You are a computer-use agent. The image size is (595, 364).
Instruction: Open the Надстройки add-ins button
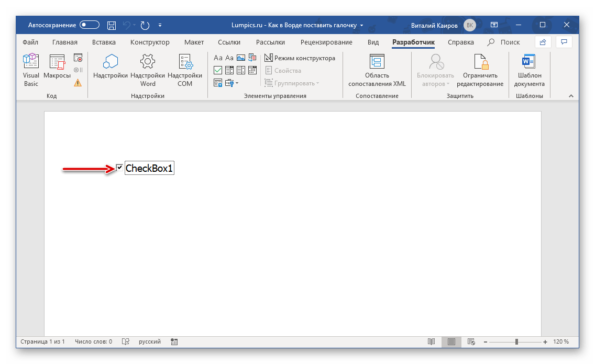point(111,67)
